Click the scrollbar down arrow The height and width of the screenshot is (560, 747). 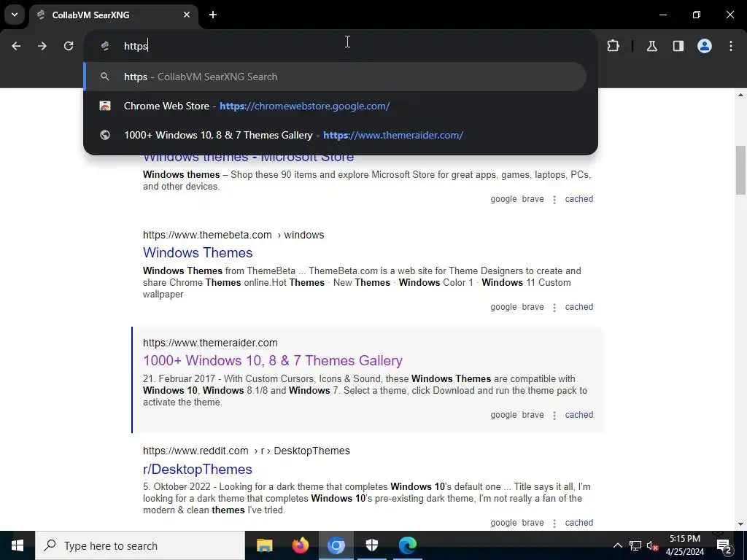pos(740,524)
